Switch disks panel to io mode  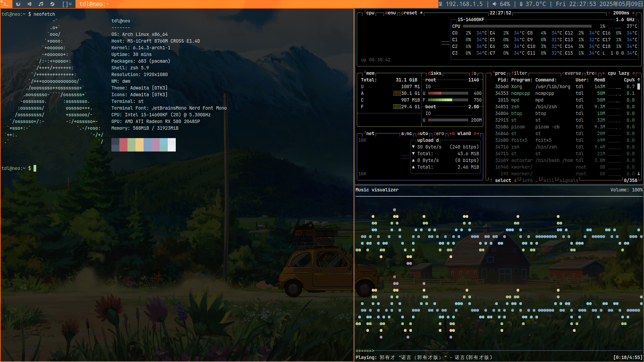point(474,73)
